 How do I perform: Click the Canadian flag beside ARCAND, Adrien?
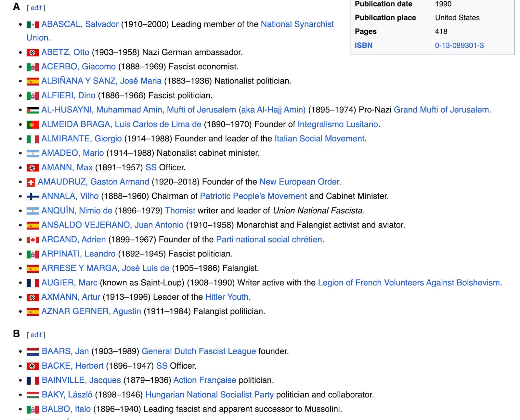coord(32,240)
